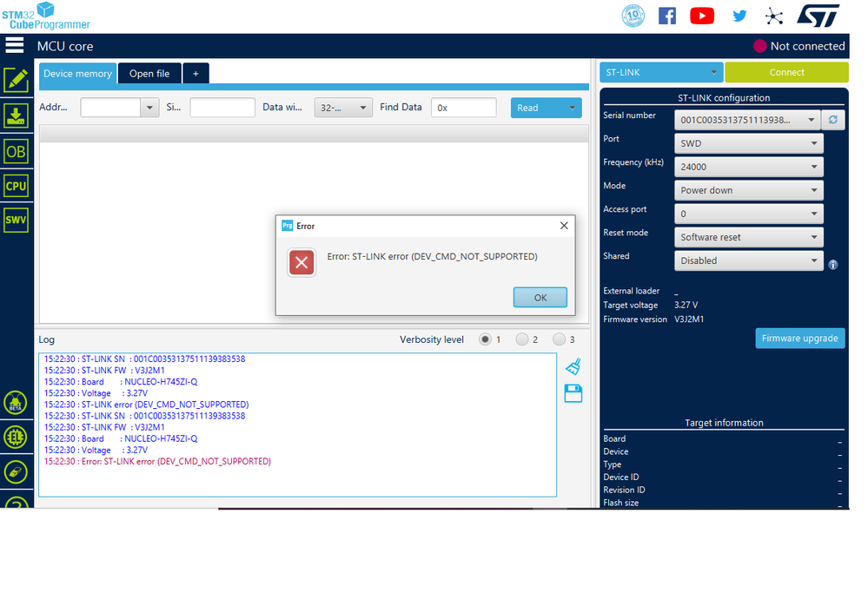The height and width of the screenshot is (606, 868).
Task: Open the help question mark icon
Action: pos(17,503)
